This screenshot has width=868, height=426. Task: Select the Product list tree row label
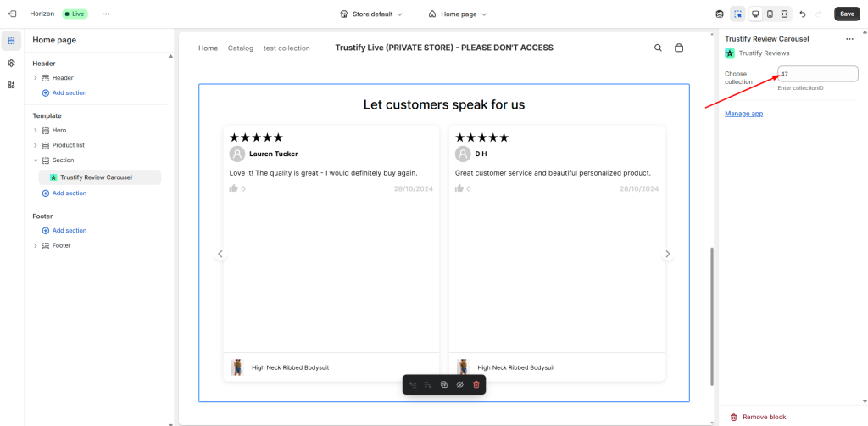click(69, 145)
